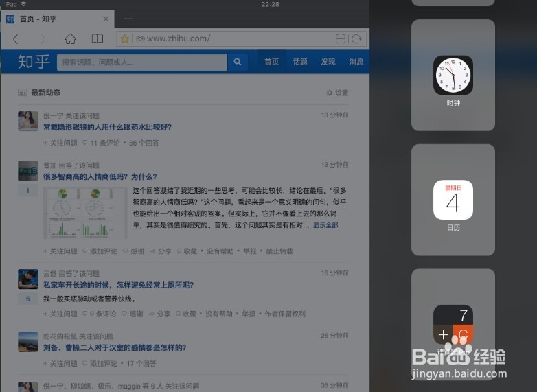Viewport: 537px width, 392px height.
Task: Open question 常戴隐形眼镜的人用什么眼药水比较好?
Action: [x=107, y=127]
